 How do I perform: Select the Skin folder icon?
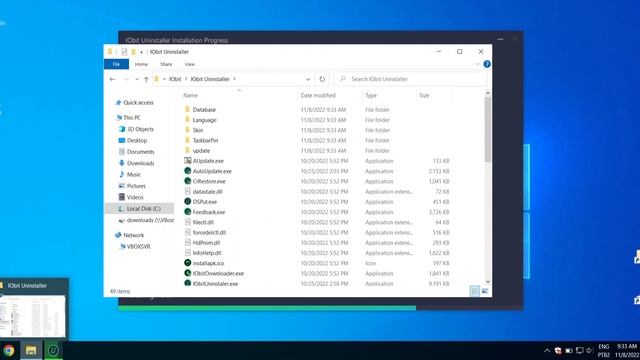(187, 130)
